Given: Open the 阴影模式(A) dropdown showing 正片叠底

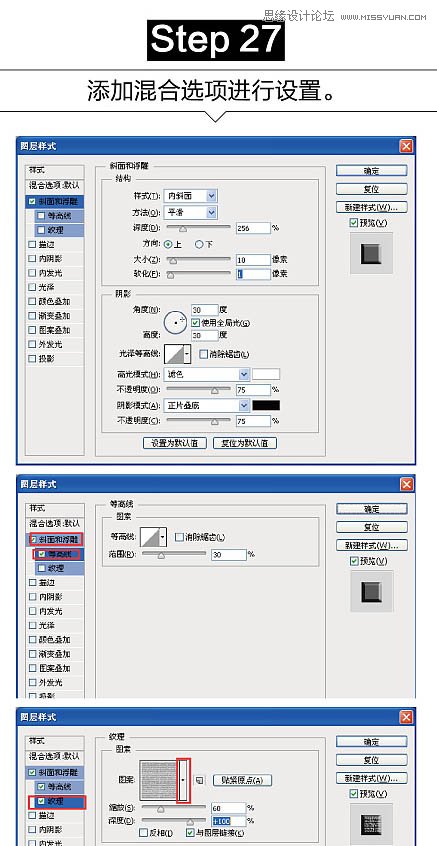Looking at the screenshot, I should click(x=207, y=405).
